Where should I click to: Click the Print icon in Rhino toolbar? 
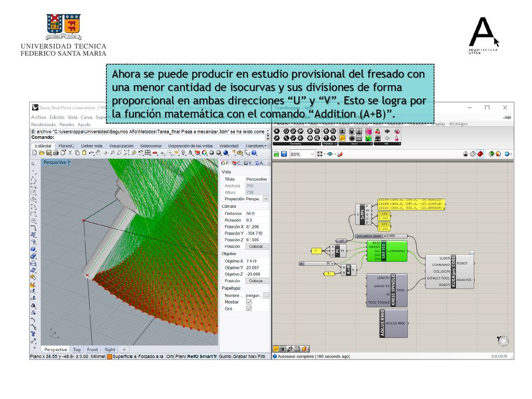click(x=56, y=153)
